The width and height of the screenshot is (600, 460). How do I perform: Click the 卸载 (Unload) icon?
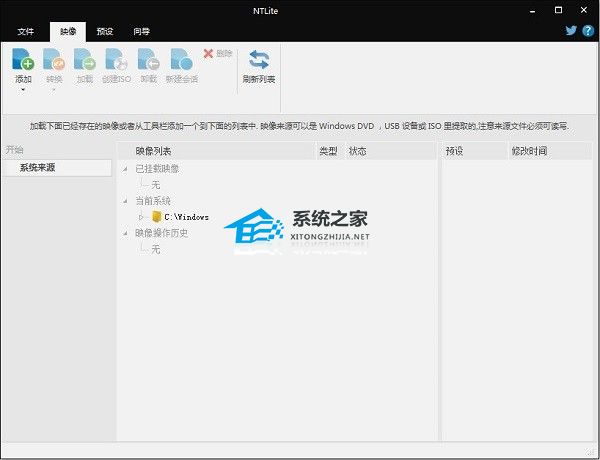click(148, 59)
